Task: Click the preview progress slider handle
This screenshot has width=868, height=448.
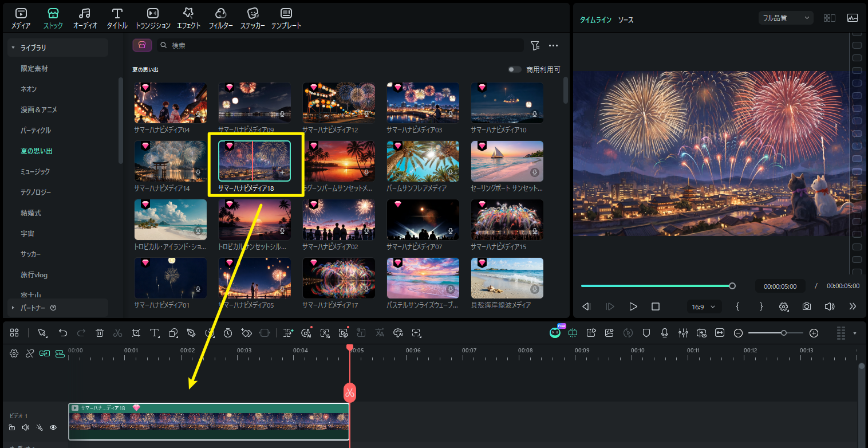Action: (732, 286)
